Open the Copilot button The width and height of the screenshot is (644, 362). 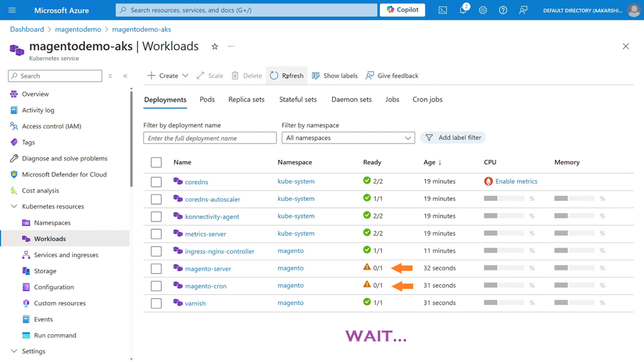[x=402, y=10]
